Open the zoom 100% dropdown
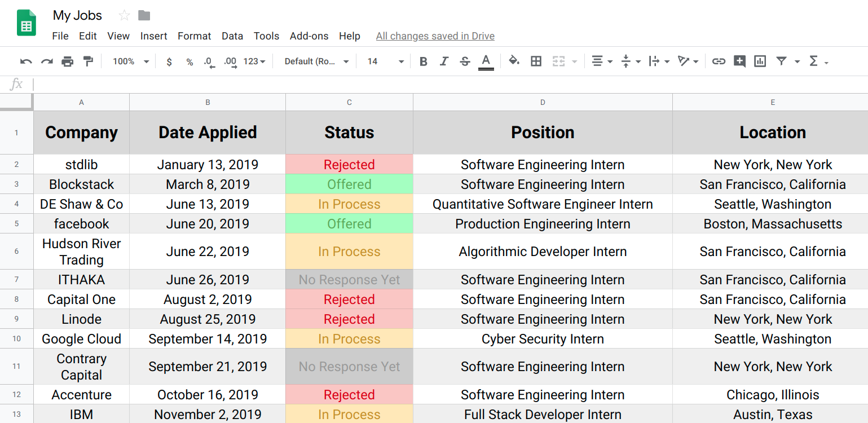Image resolution: width=868 pixels, height=423 pixels. 131,61
